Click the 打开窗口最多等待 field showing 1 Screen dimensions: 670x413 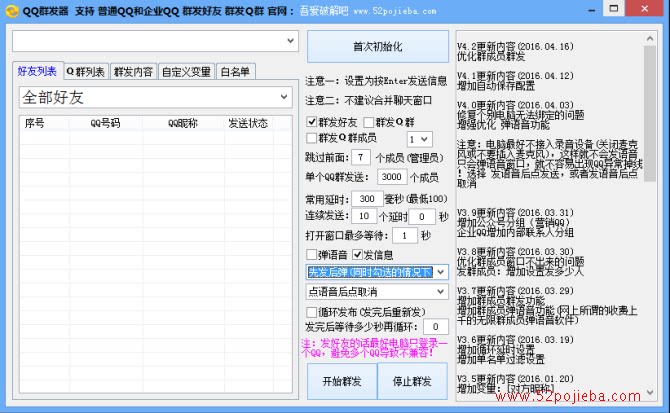click(x=404, y=236)
